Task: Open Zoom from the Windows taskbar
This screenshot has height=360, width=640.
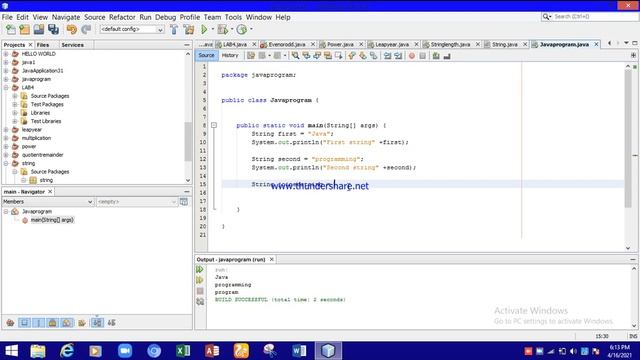Action: [x=125, y=351]
